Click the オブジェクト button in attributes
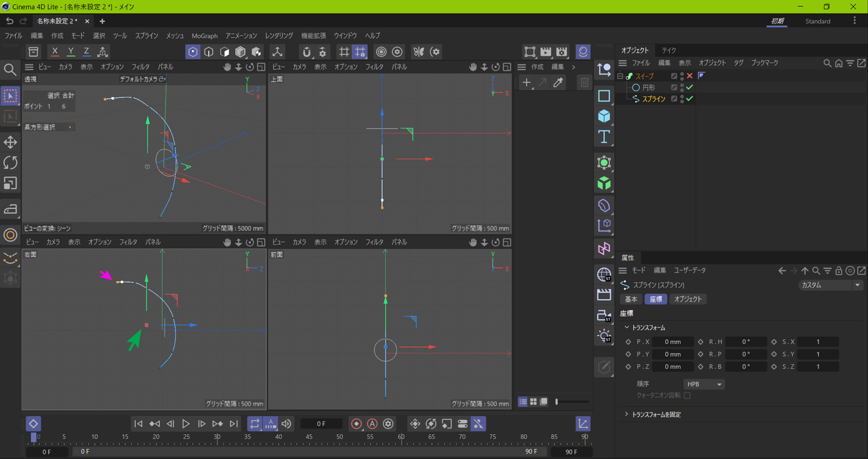 (x=688, y=299)
